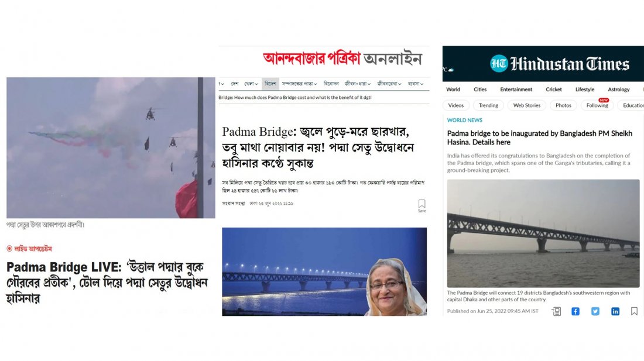Open the WORLD NEWS category link
644x361 pixels.
point(464,120)
